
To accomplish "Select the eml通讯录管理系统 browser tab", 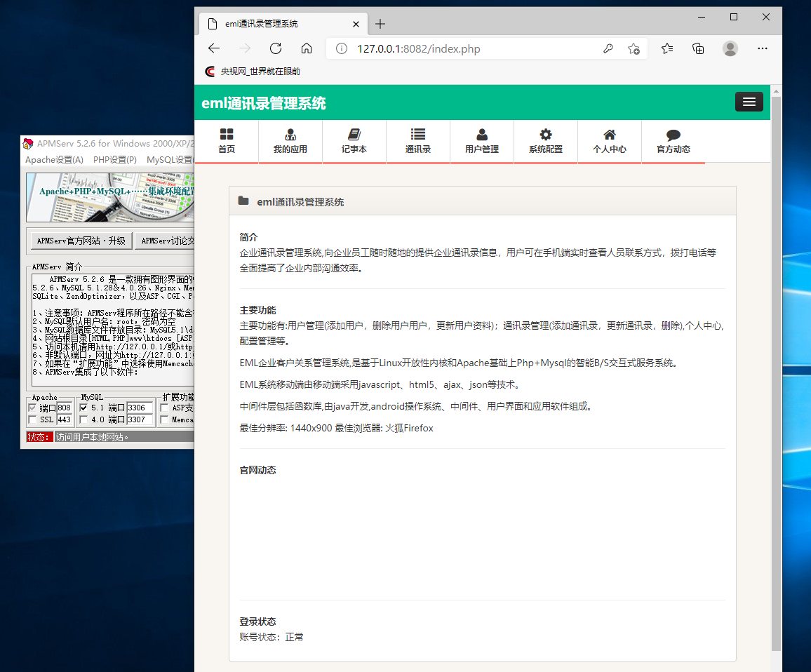I will tap(283, 24).
